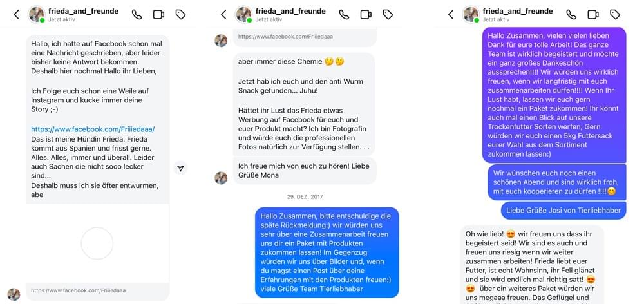644x304 pixels.
Task: Tap the sender avatar beside the 'Liebe Grüße Mona' message
Action: (221, 178)
